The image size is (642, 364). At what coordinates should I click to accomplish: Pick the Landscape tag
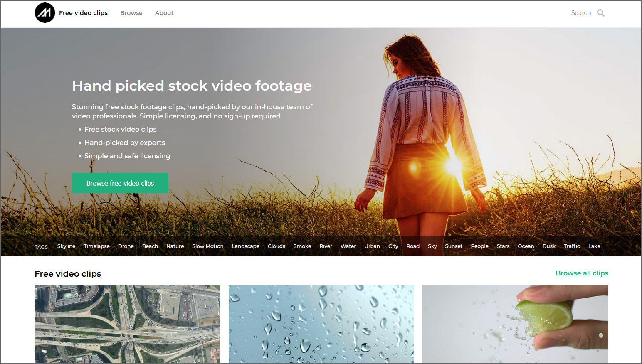246,246
